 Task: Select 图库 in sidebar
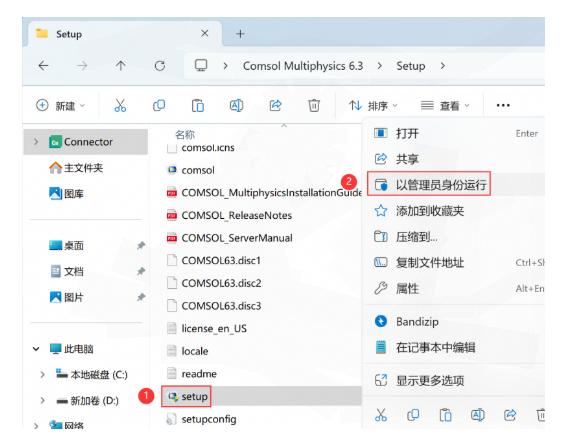coord(66,194)
